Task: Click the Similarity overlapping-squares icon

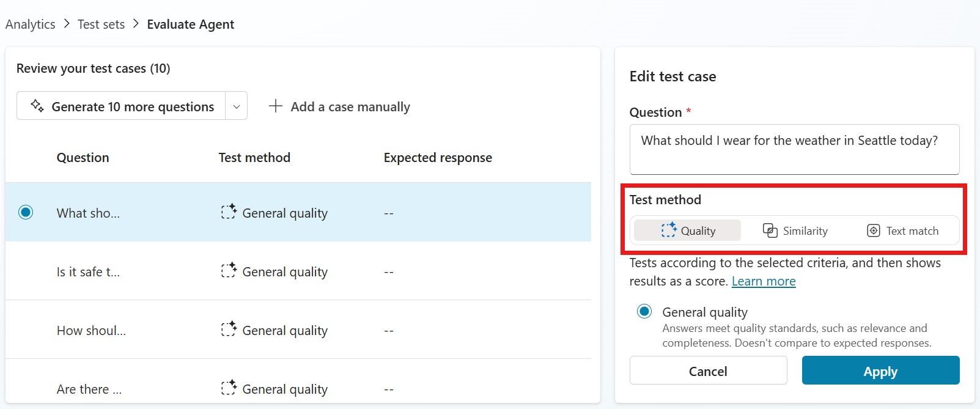Action: [770, 230]
